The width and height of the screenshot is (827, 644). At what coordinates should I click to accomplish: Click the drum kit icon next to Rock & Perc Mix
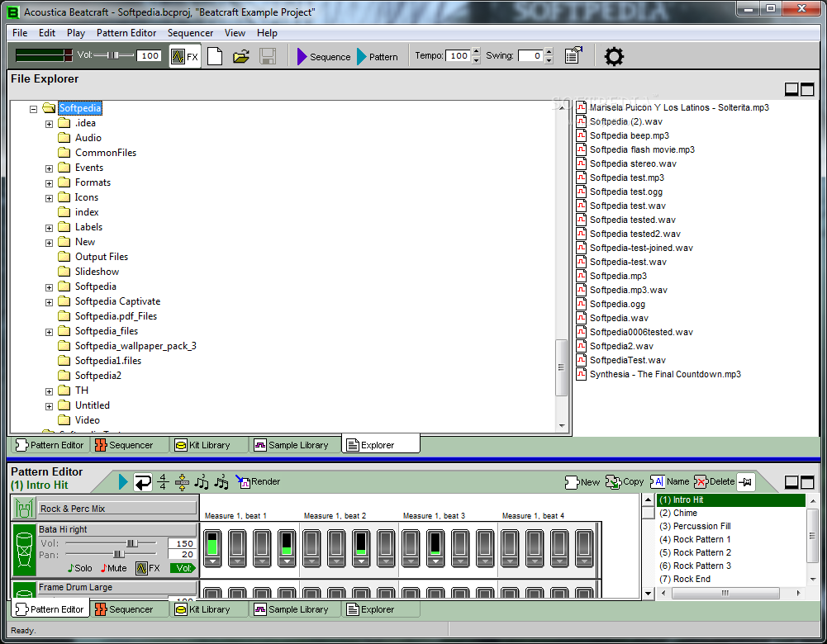click(x=24, y=508)
